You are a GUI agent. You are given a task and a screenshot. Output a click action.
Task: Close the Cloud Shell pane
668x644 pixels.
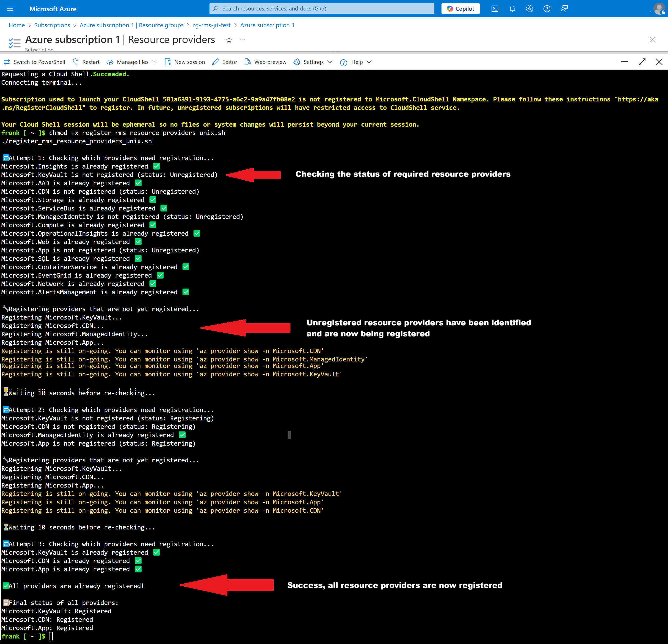tap(660, 62)
